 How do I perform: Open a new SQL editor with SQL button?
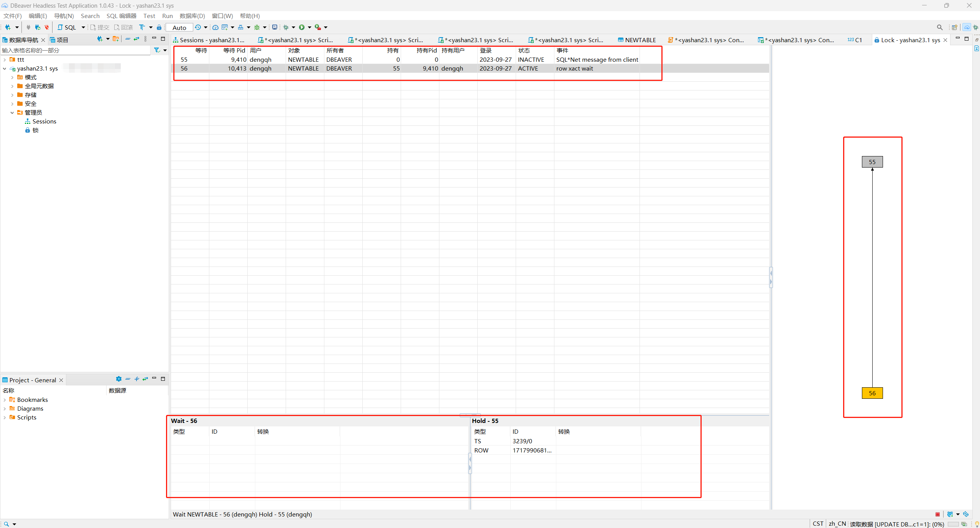pyautogui.click(x=67, y=27)
